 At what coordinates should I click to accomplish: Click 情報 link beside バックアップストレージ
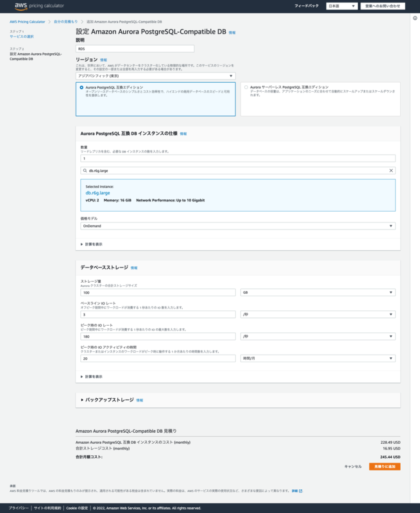(140, 400)
